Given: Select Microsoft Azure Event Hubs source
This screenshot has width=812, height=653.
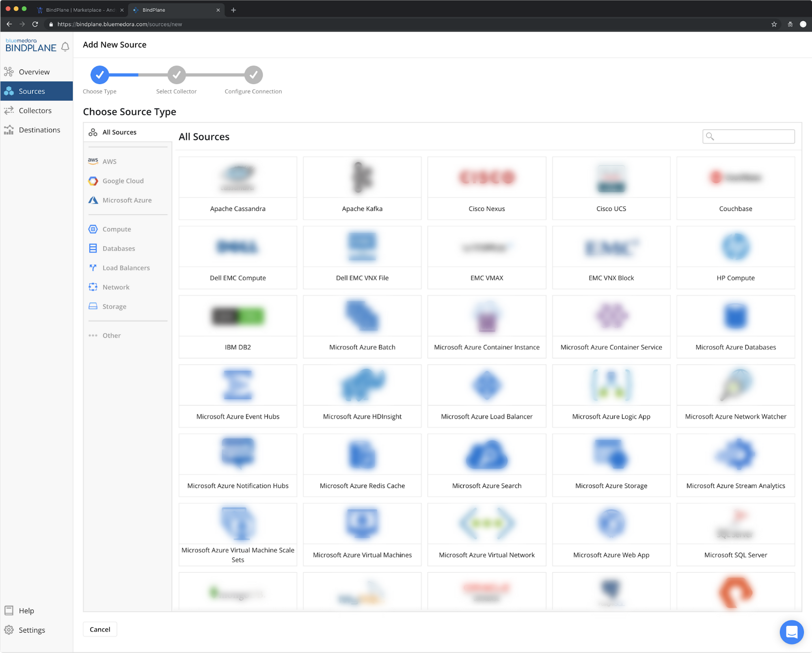Looking at the screenshot, I should 238,396.
